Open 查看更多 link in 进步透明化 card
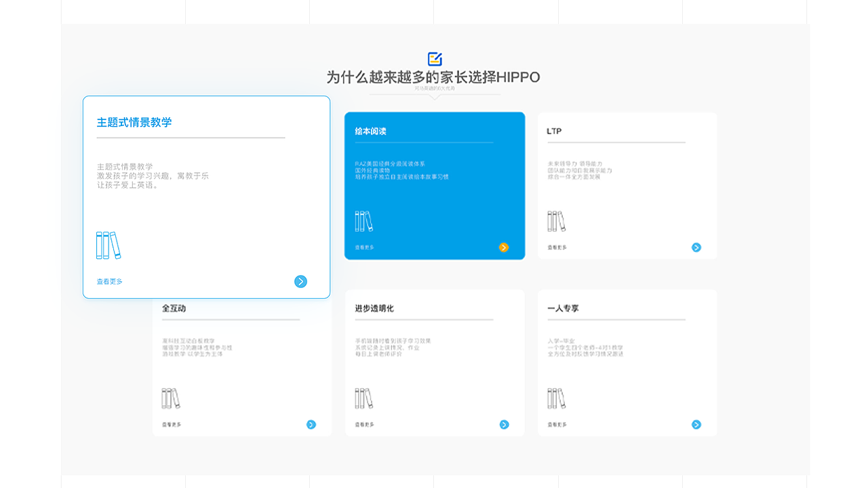 point(365,424)
